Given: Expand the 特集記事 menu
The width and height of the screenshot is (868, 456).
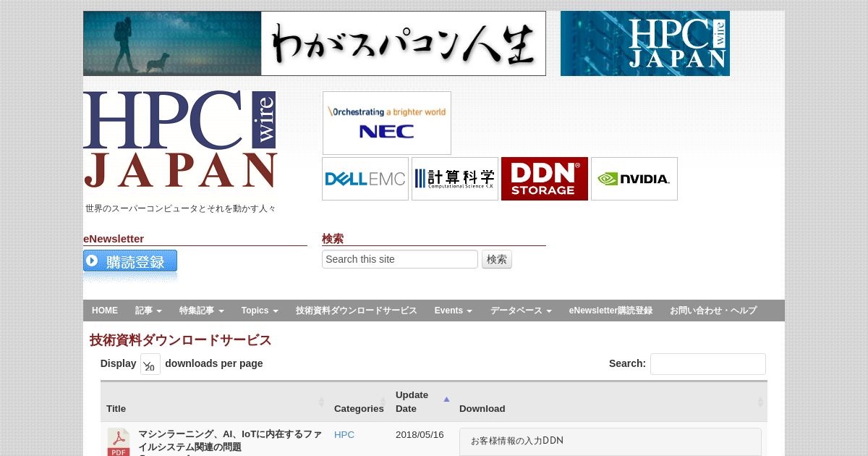Looking at the screenshot, I should tap(202, 311).
